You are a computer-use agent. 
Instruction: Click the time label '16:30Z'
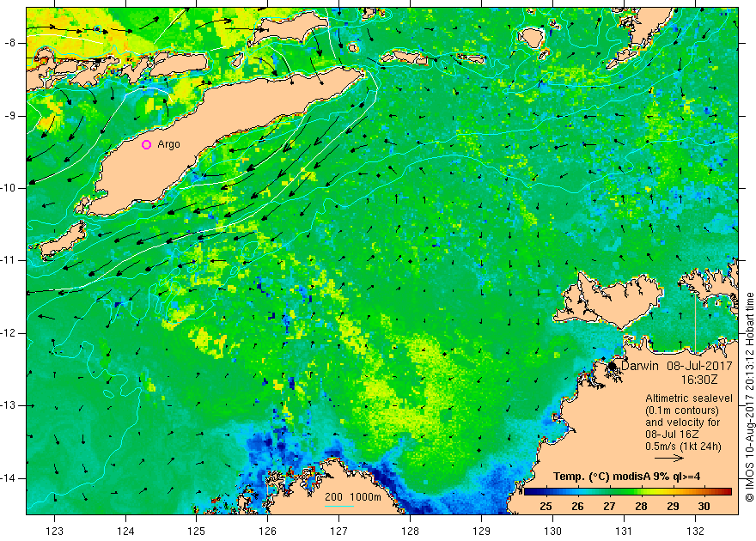click(x=698, y=380)
